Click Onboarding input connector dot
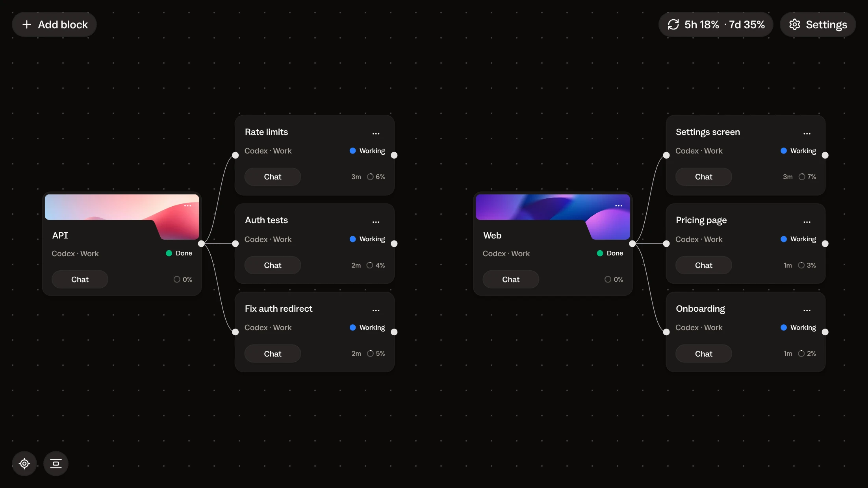Image resolution: width=868 pixels, height=488 pixels. [x=666, y=332]
